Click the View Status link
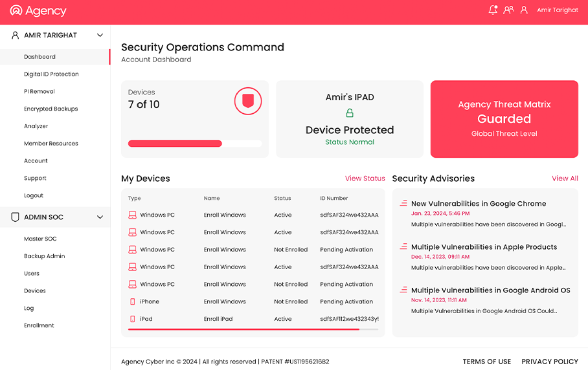This screenshot has height=370, width=588. (x=365, y=179)
